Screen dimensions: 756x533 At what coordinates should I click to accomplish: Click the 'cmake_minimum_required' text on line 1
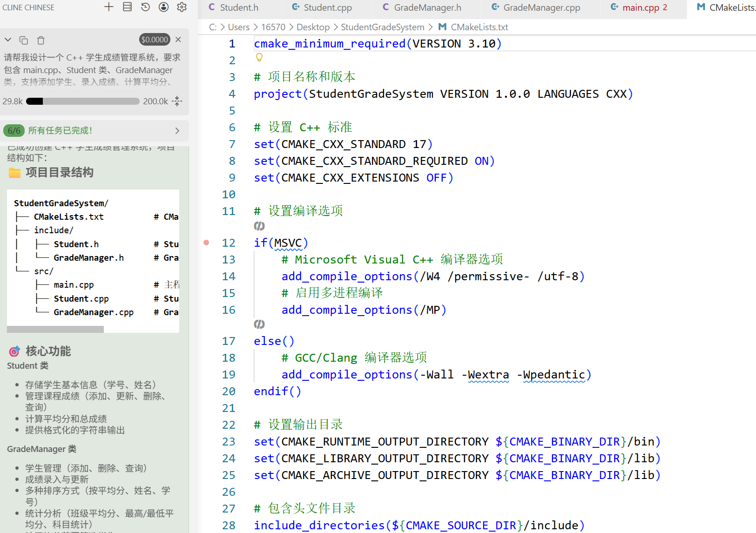[x=330, y=44]
